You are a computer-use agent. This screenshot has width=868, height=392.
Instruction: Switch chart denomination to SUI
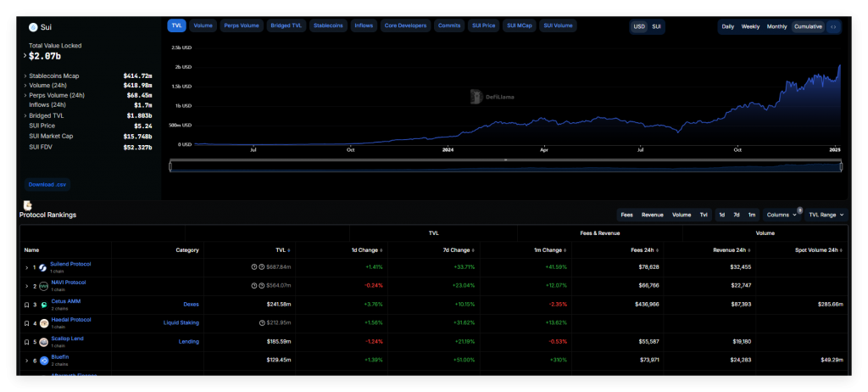coord(656,26)
